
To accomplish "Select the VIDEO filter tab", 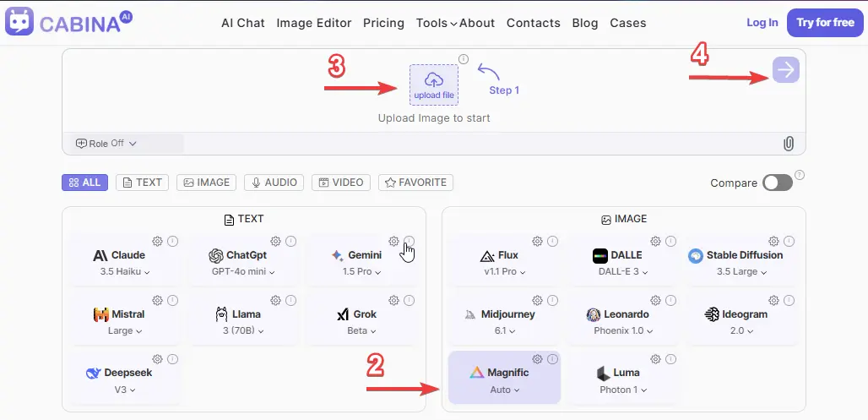I will click(341, 183).
